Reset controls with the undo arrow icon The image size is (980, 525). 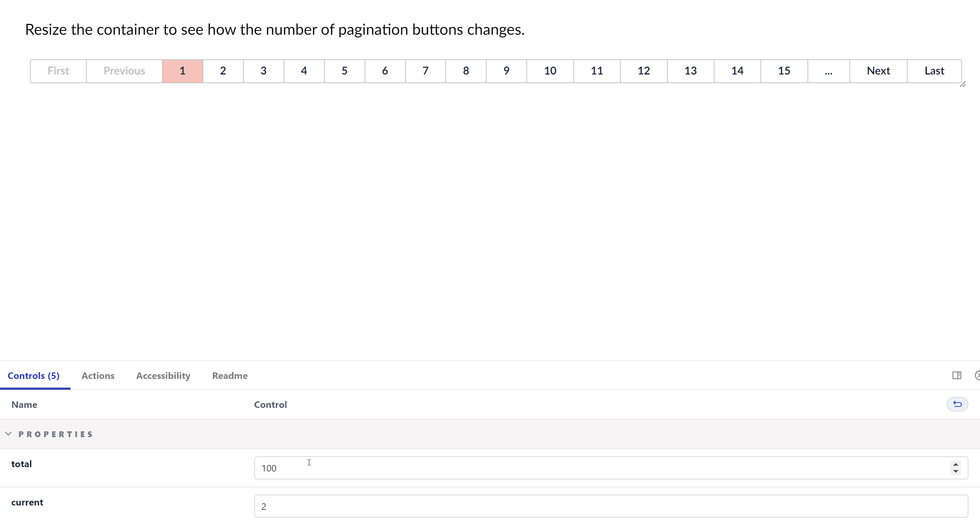click(x=957, y=404)
